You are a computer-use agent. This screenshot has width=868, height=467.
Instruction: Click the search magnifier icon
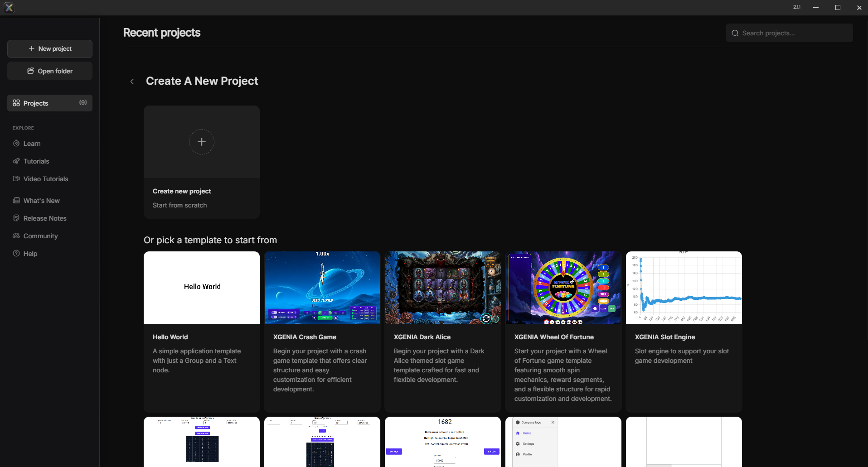(x=735, y=33)
